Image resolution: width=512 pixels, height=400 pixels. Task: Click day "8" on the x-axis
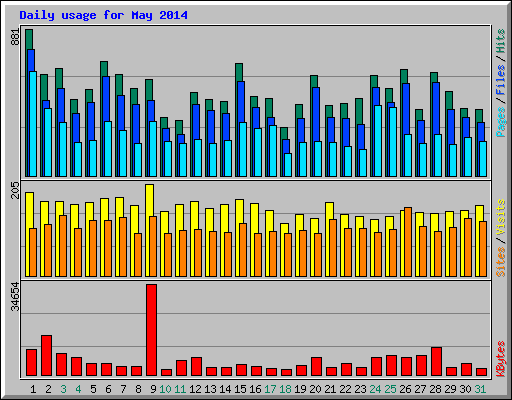click(138, 389)
